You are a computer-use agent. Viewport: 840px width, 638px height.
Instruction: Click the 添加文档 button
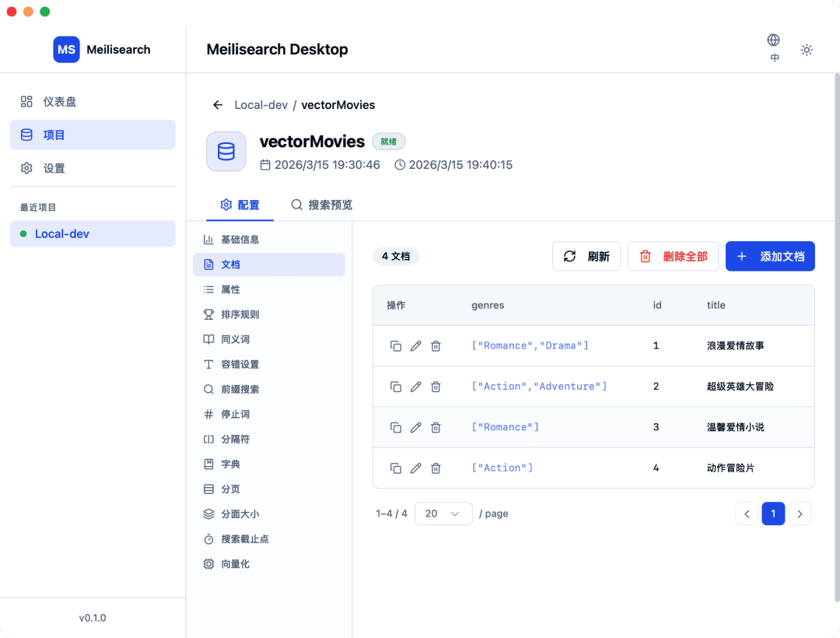[x=770, y=256]
